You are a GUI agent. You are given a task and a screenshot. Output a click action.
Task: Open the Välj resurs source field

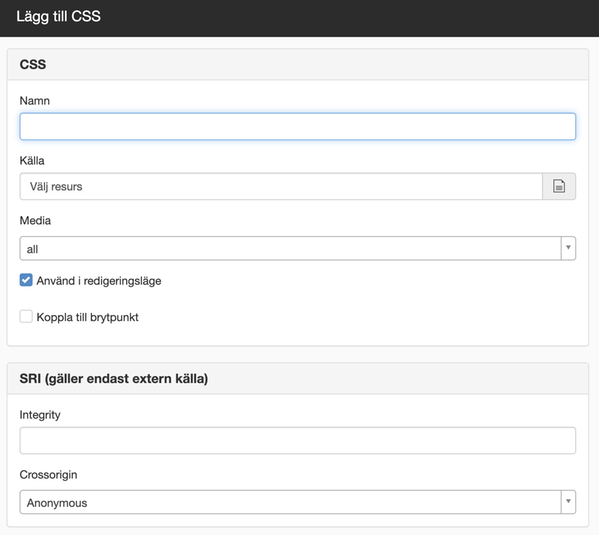(x=281, y=186)
